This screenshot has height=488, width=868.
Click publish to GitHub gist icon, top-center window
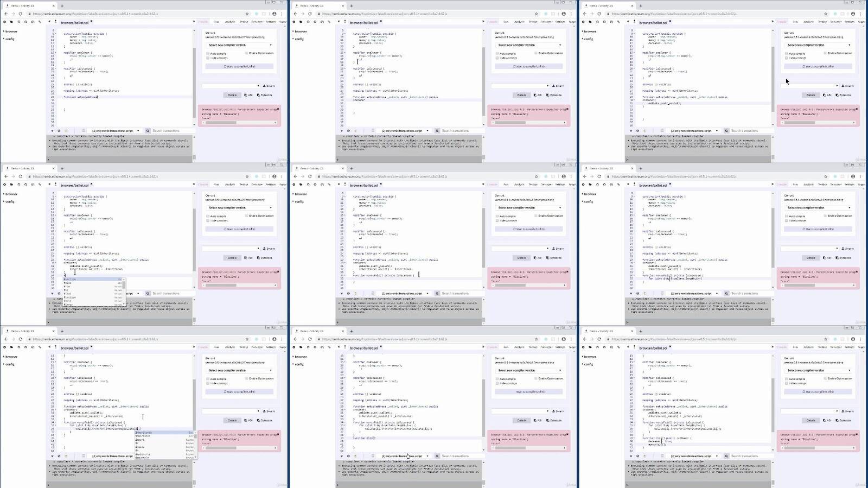click(308, 22)
